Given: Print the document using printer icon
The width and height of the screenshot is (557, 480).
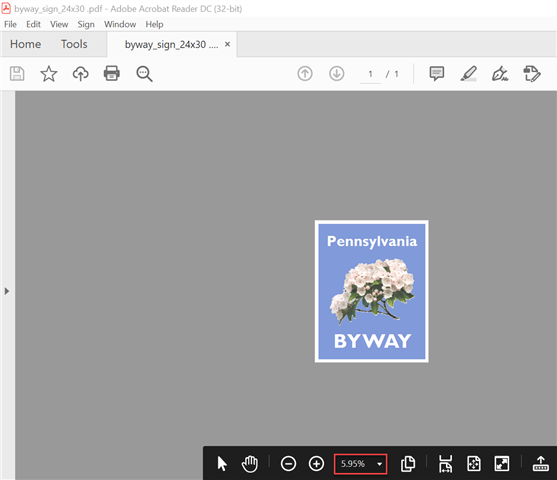Looking at the screenshot, I should click(x=112, y=73).
